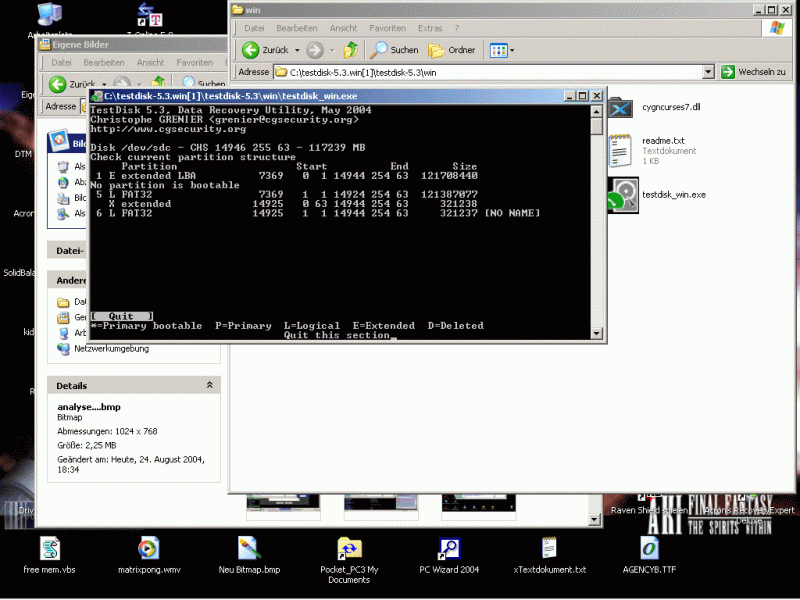Select testdisk_win.exe file icon
800x600 pixels.
pos(623,195)
